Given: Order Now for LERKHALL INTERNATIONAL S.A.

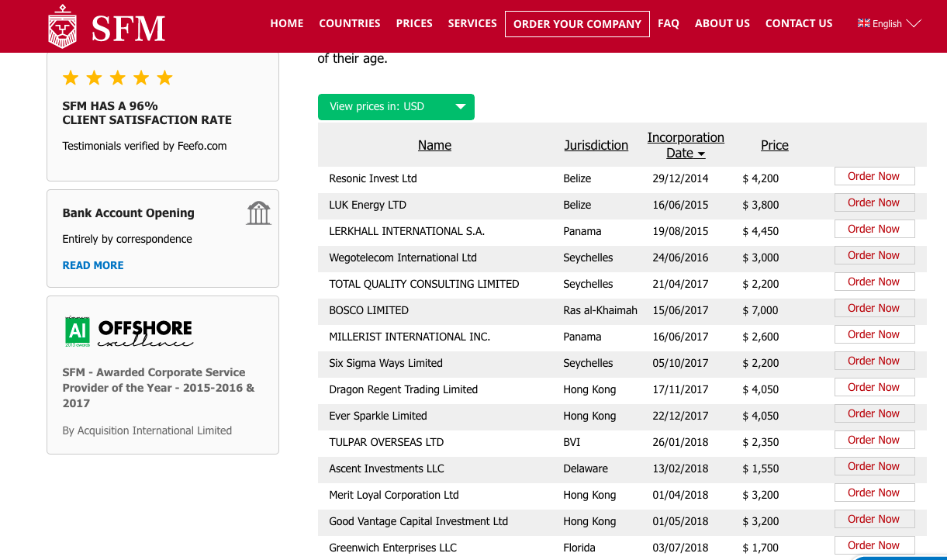Looking at the screenshot, I should 874,229.
